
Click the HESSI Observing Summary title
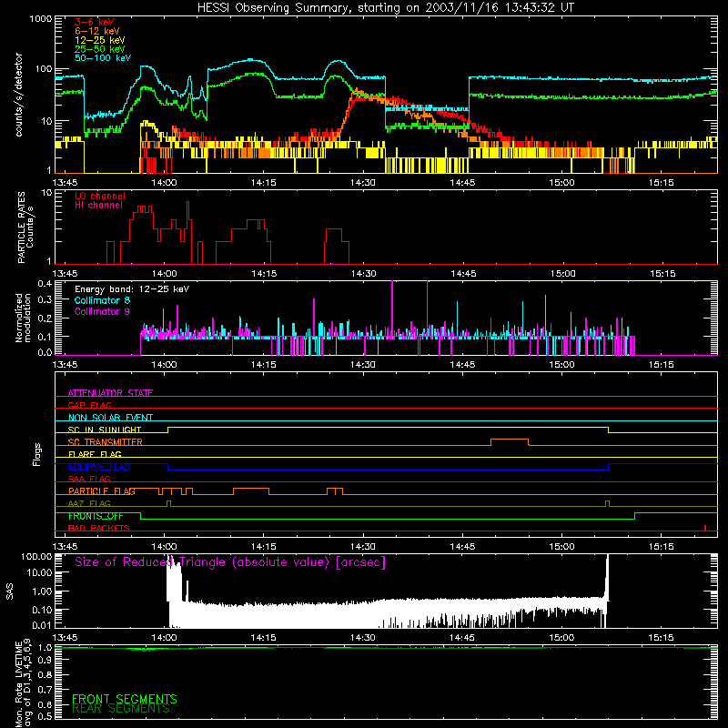[386, 7]
